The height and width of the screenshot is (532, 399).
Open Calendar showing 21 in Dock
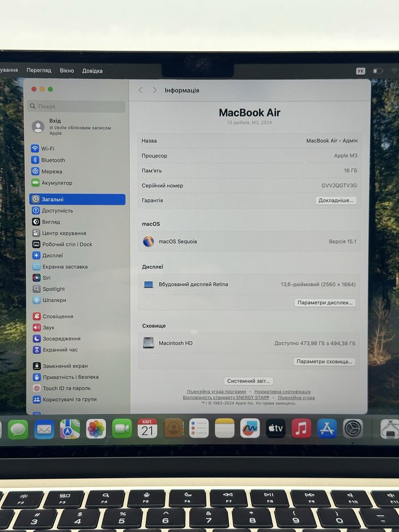click(x=147, y=428)
